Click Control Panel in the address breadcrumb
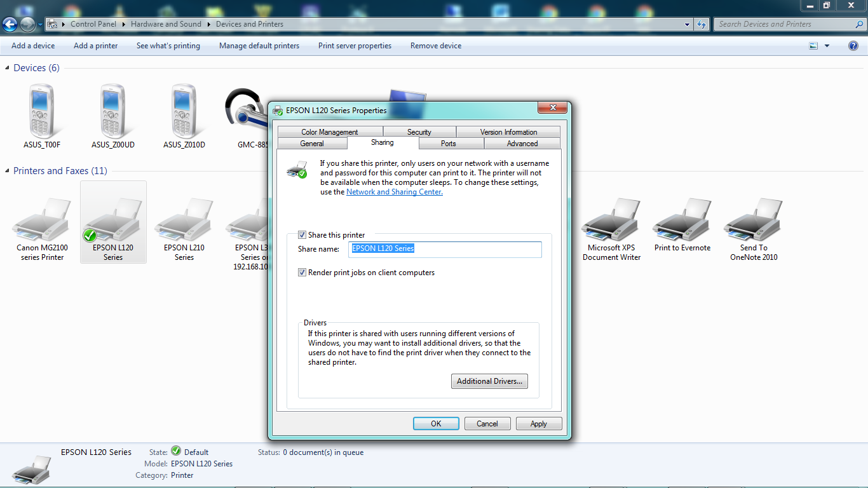Viewport: 868px width, 488px height. coord(93,24)
